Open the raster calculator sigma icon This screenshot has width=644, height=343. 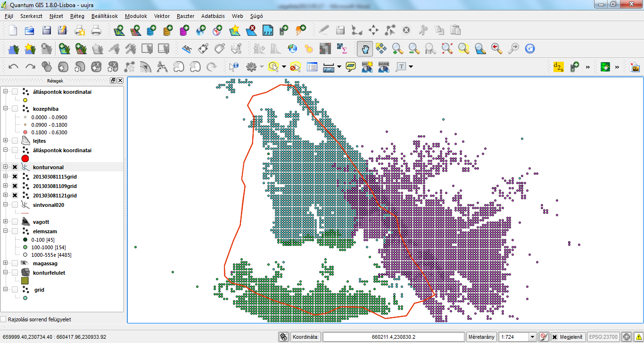(x=342, y=48)
